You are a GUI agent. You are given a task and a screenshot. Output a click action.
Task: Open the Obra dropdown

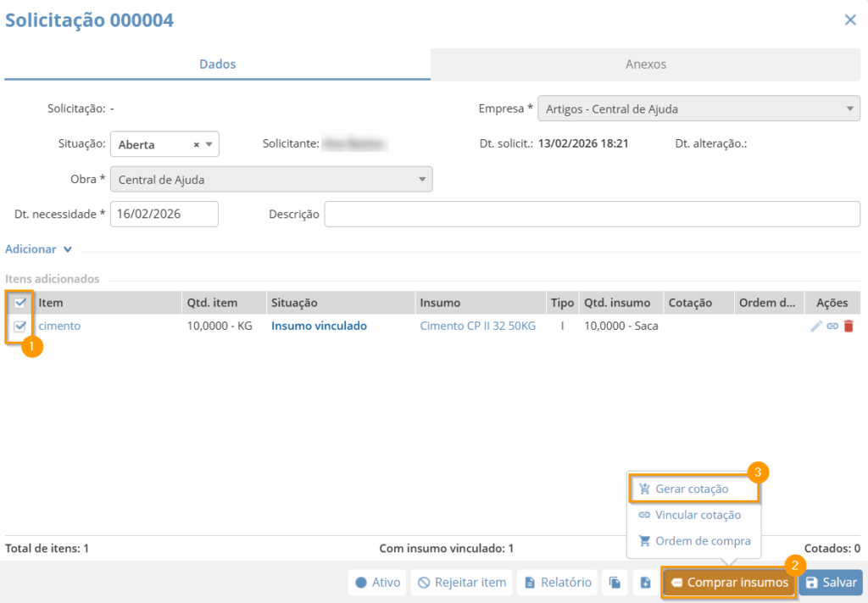271,180
